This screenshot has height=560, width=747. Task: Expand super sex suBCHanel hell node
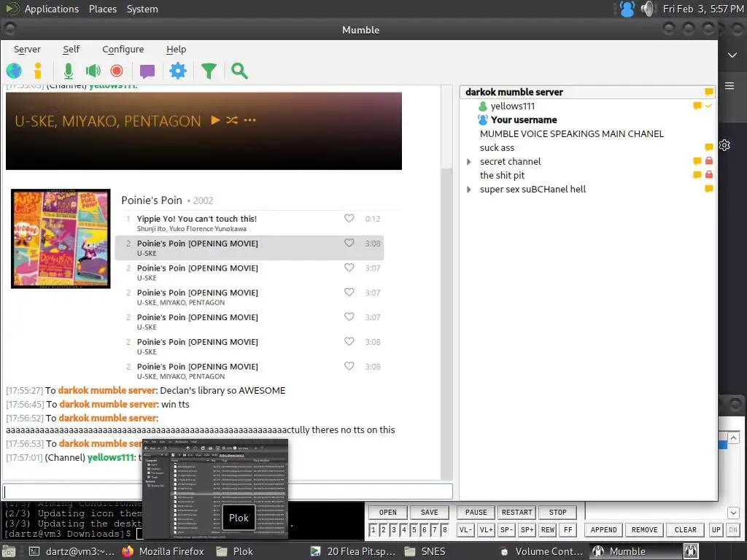[469, 190]
